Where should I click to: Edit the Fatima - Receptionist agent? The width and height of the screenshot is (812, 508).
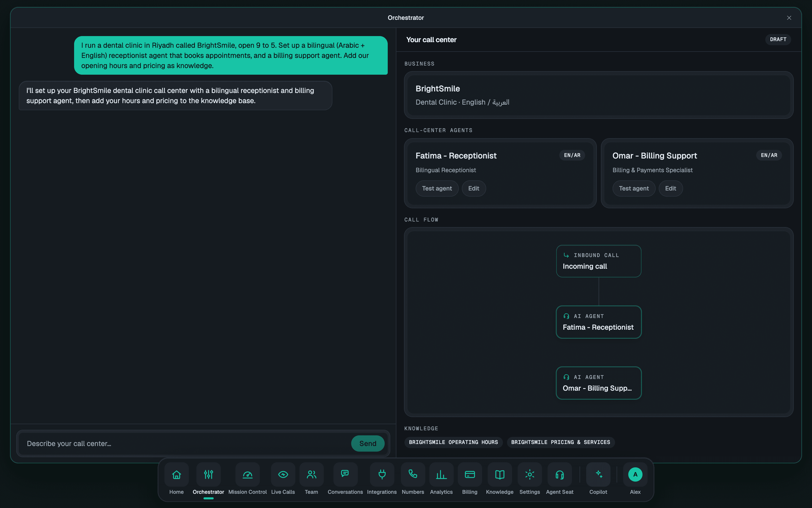click(x=473, y=188)
